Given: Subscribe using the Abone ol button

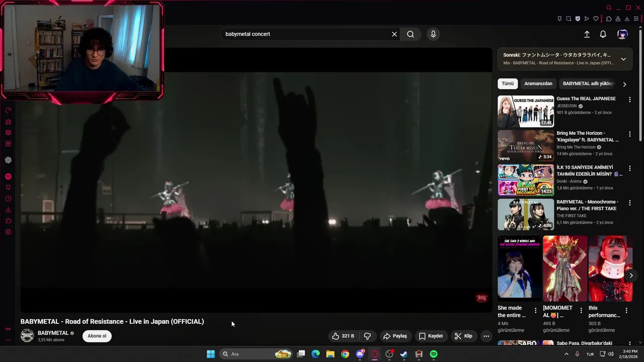Looking at the screenshot, I should tap(97, 336).
